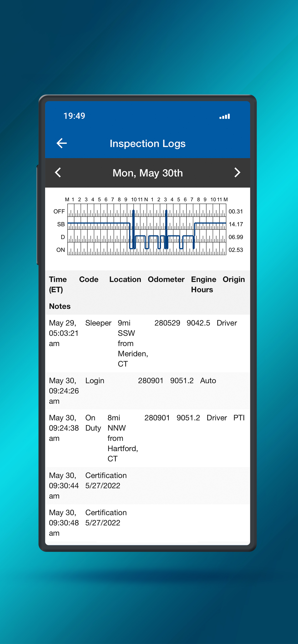Image resolution: width=298 pixels, height=644 pixels.
Task: Tap the 9mi SSW from Meriden, CT location
Action: pos(133,343)
